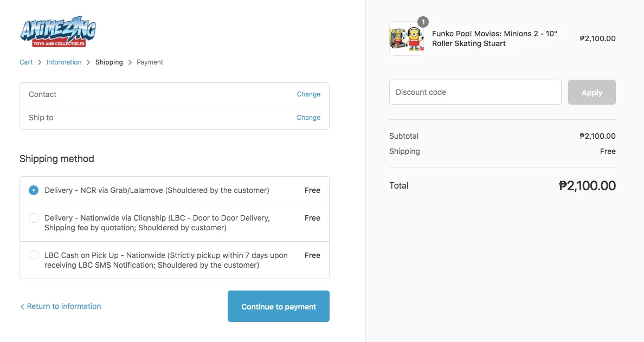This screenshot has height=342, width=644.
Task: Click chevron between Cart and Information
Action: click(40, 62)
